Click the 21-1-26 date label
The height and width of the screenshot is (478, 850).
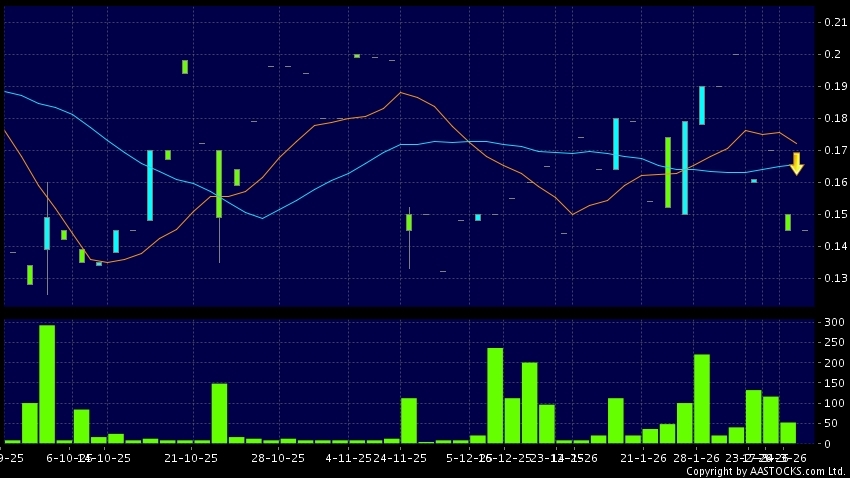tap(642, 458)
